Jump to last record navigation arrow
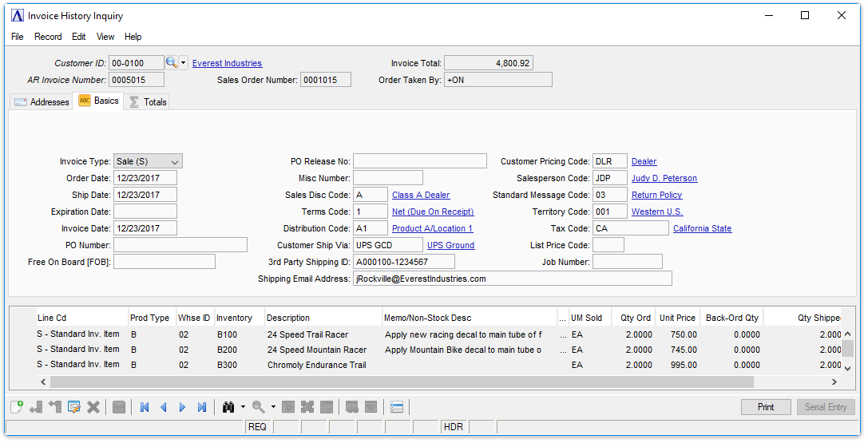The image size is (868, 443). (202, 407)
